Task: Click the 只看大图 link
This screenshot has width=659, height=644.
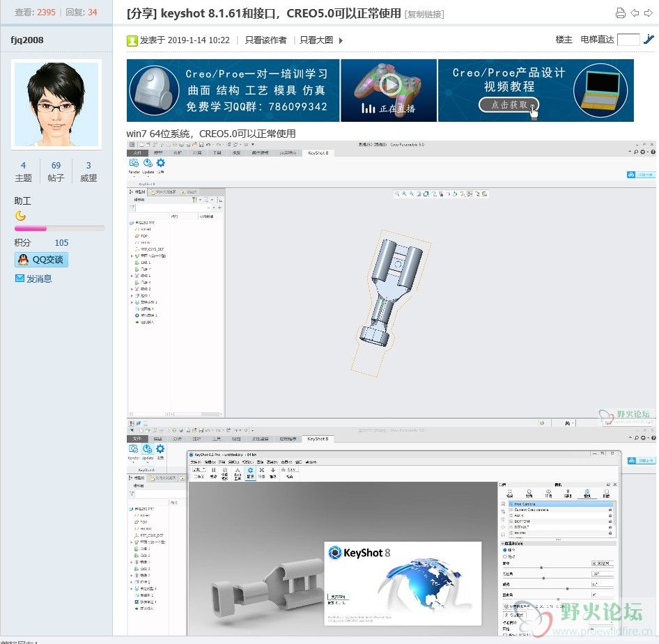Action: point(316,40)
